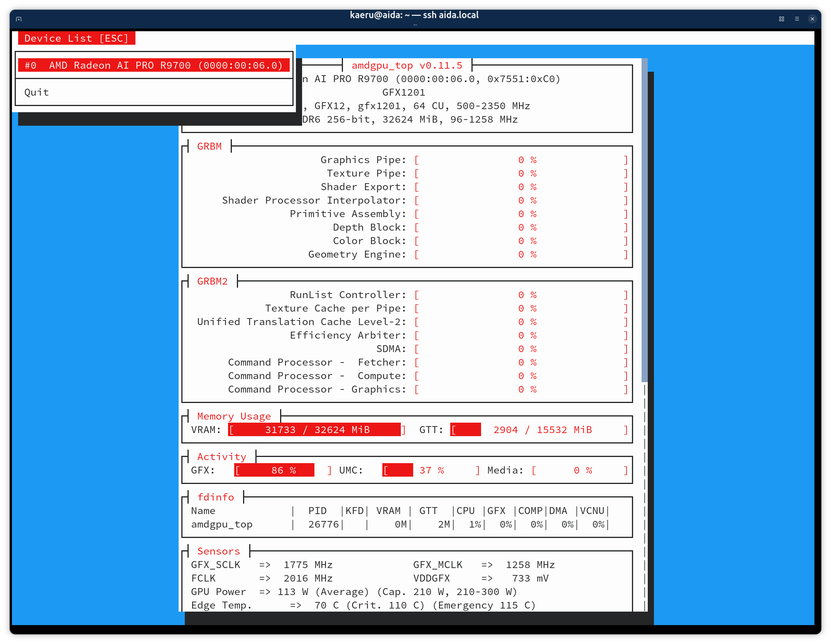The image size is (831, 644).
Task: Click the GFX_MCLK 1258 MHz sensor
Action: pyautogui.click(x=484, y=565)
